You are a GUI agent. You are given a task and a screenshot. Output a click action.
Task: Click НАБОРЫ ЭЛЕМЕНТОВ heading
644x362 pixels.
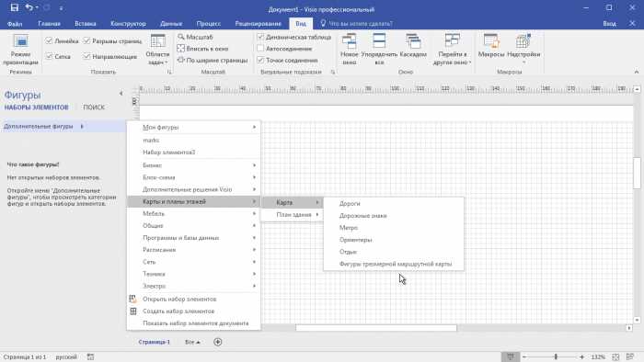(x=36, y=107)
